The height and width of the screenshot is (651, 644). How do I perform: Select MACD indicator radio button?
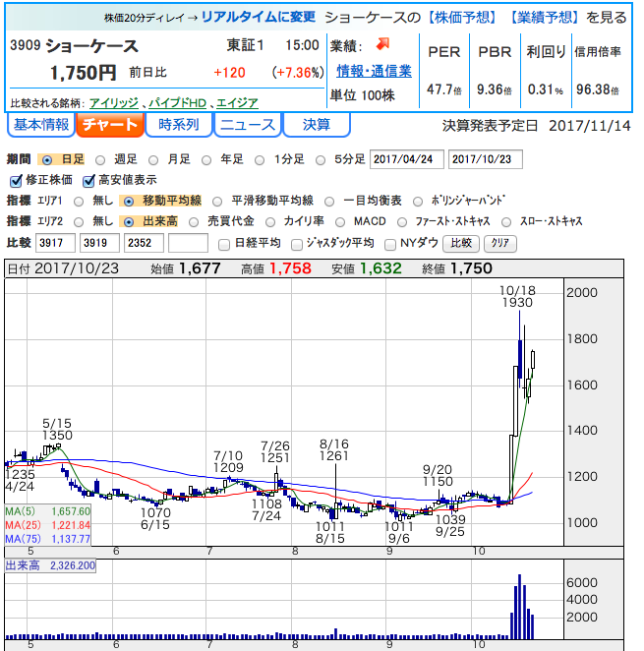[x=340, y=222]
